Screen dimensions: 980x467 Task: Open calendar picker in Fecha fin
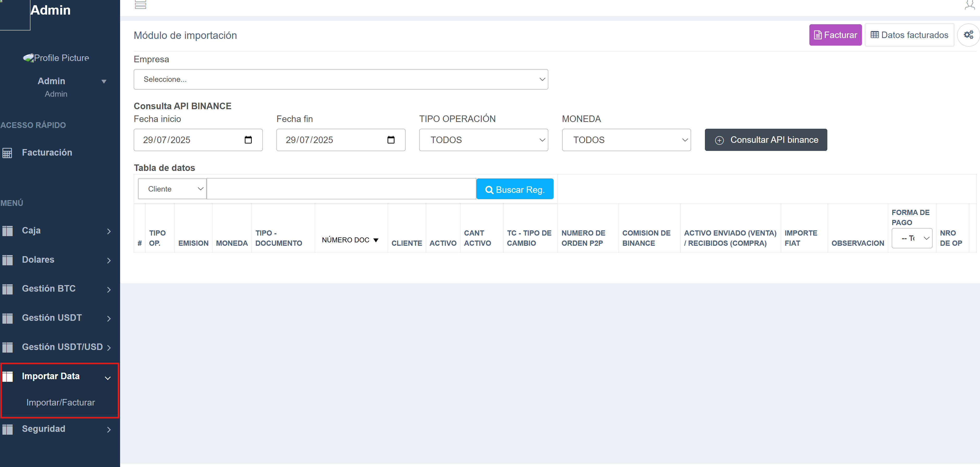(x=391, y=140)
